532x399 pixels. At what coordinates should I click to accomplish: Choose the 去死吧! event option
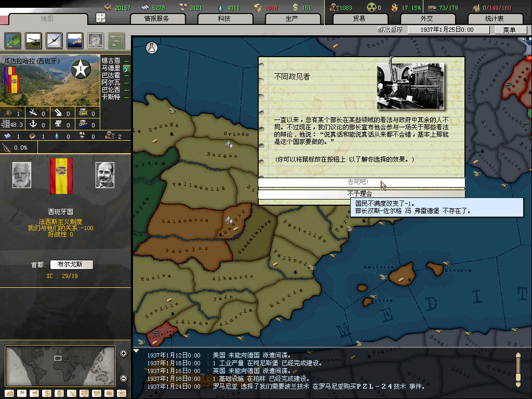click(362, 182)
